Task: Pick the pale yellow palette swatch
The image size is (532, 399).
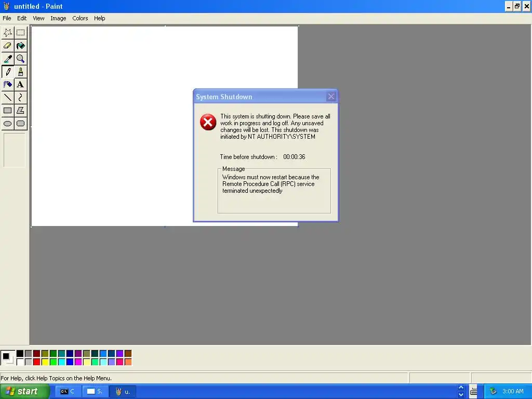Action: pos(87,362)
